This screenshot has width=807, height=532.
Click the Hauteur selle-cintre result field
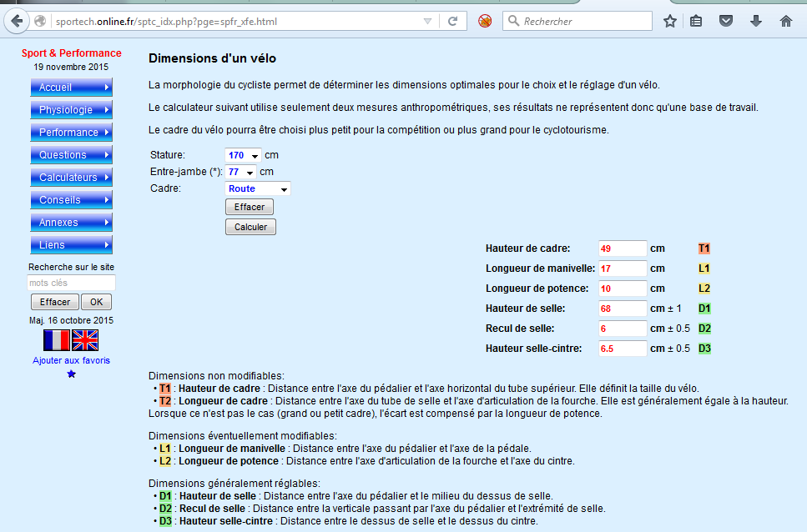click(x=623, y=349)
